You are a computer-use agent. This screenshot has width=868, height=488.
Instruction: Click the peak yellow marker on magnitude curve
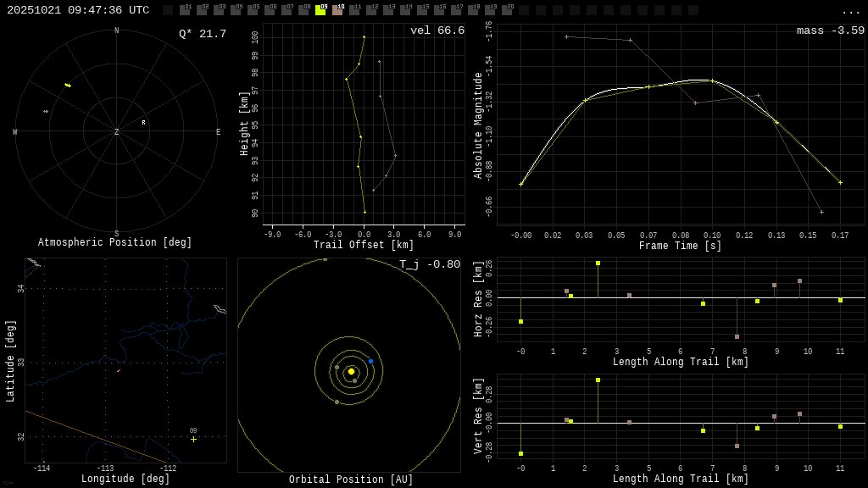[712, 80]
